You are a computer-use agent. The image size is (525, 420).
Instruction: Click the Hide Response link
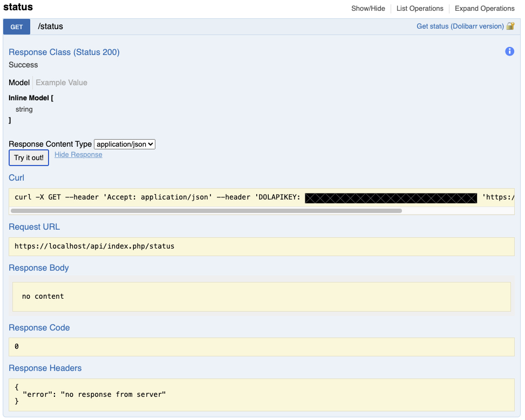[78, 155]
